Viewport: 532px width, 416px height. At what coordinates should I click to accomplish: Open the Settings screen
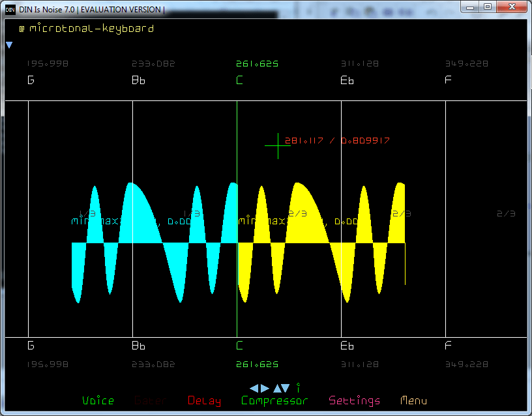[354, 401]
